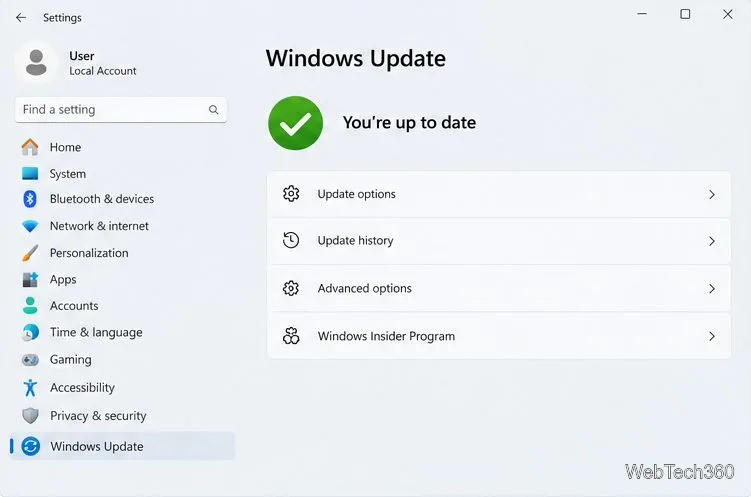This screenshot has width=751, height=497.
Task: Click the Bluetooth icon in sidebar
Action: 30,199
